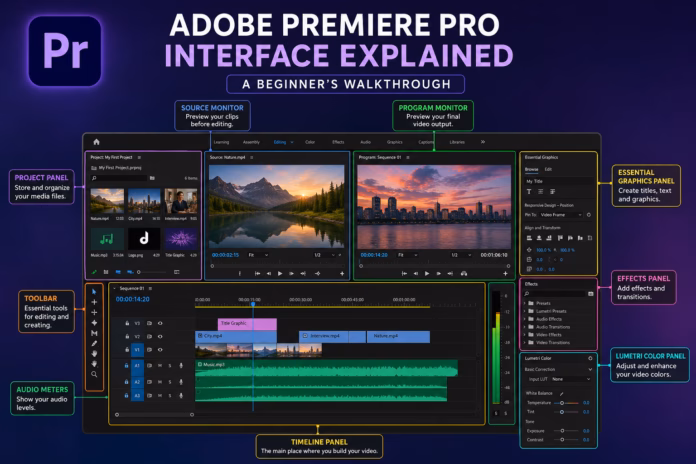Click Go to Out in Program monitor
The height and width of the screenshot is (464, 696).
450,274
